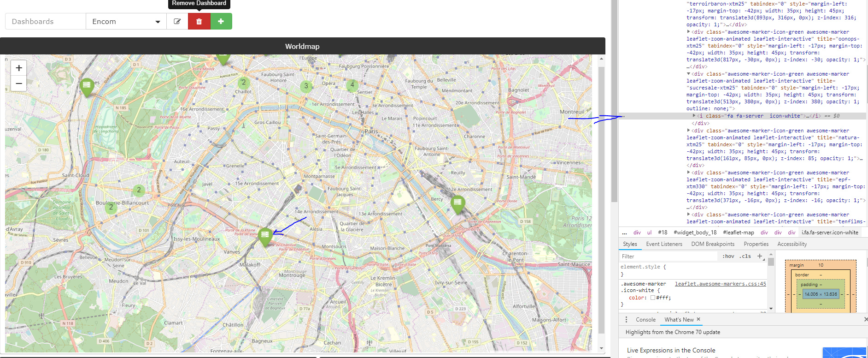Image resolution: width=868 pixels, height=358 pixels.
Task: Switch to the Event Listeners tab
Action: coord(664,244)
